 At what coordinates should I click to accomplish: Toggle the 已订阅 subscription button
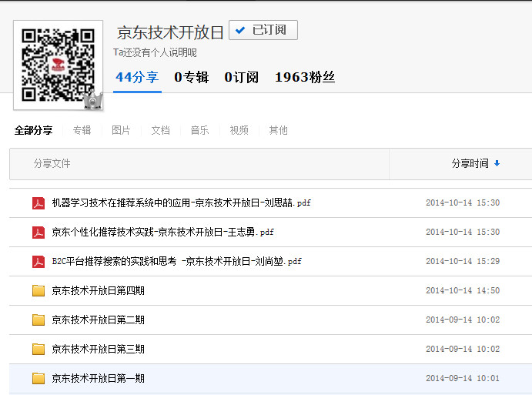pyautogui.click(x=263, y=30)
